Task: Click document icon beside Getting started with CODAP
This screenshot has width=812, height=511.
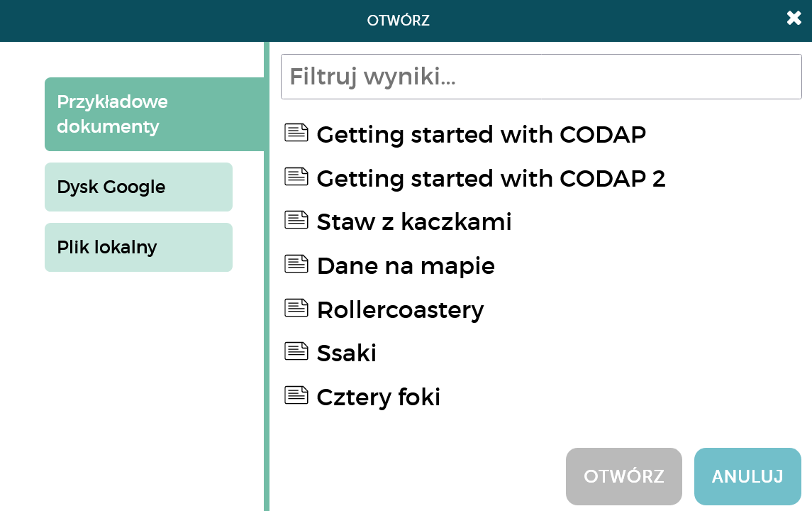Action: [296, 133]
